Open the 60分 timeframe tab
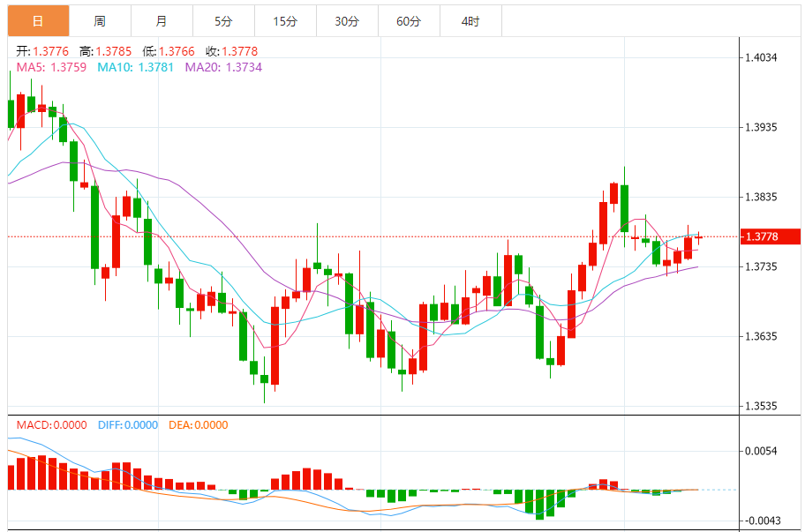Viewport: 805px width, 532px height. [409, 21]
